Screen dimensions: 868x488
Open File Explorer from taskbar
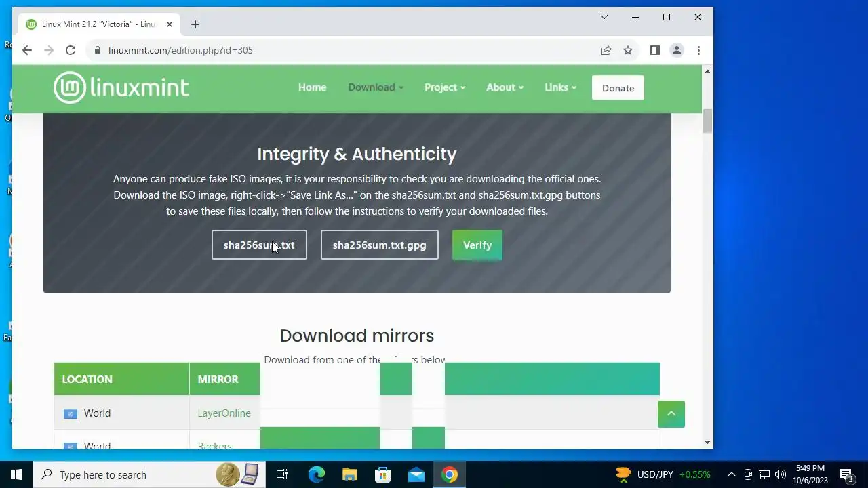tap(350, 474)
